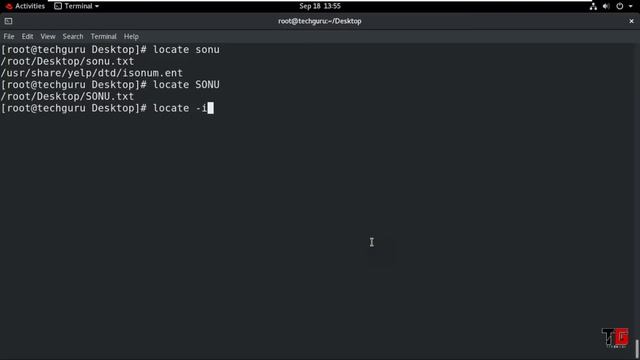Click the terminal window icon in titlebar

(8, 21)
